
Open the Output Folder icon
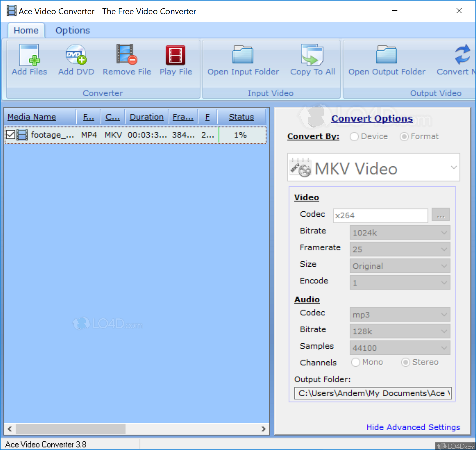tap(387, 55)
